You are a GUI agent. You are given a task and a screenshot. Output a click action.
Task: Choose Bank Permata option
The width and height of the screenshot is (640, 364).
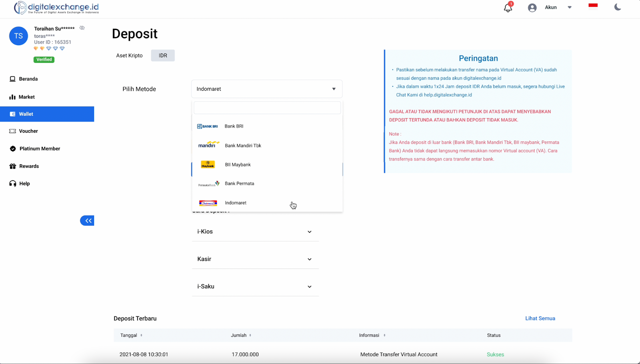tap(267, 184)
